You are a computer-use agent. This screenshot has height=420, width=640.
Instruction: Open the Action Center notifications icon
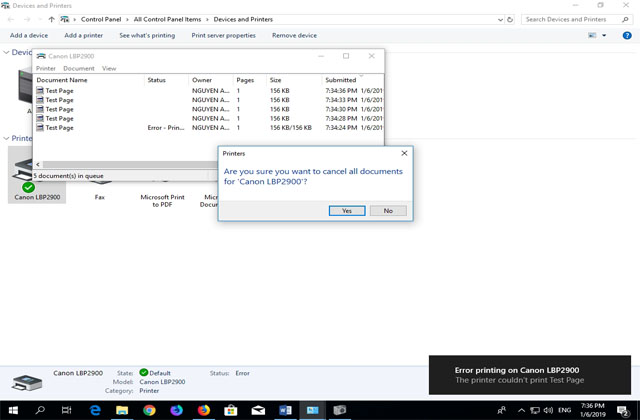click(623, 410)
